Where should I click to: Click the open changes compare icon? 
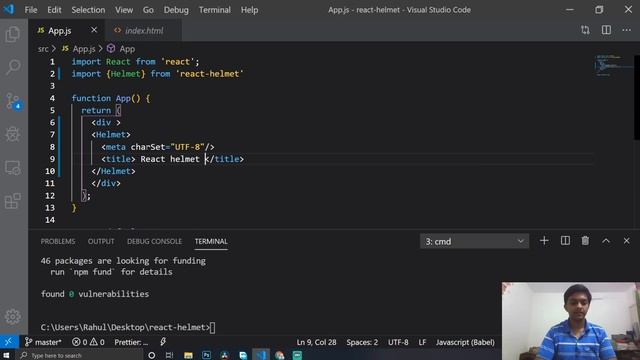pos(585,30)
